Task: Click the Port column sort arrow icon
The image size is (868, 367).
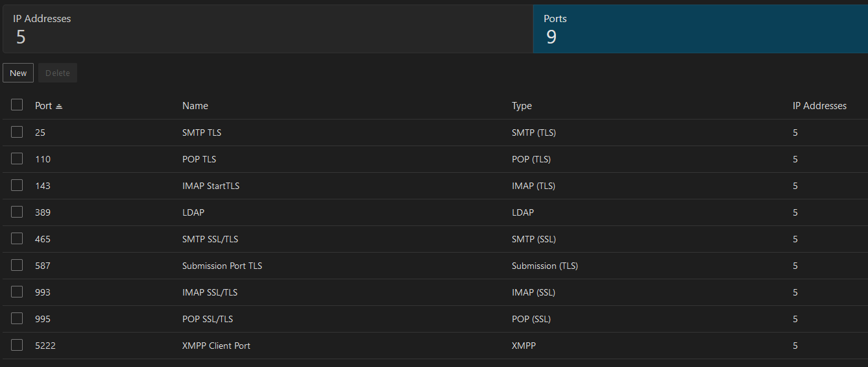Action: [x=59, y=106]
